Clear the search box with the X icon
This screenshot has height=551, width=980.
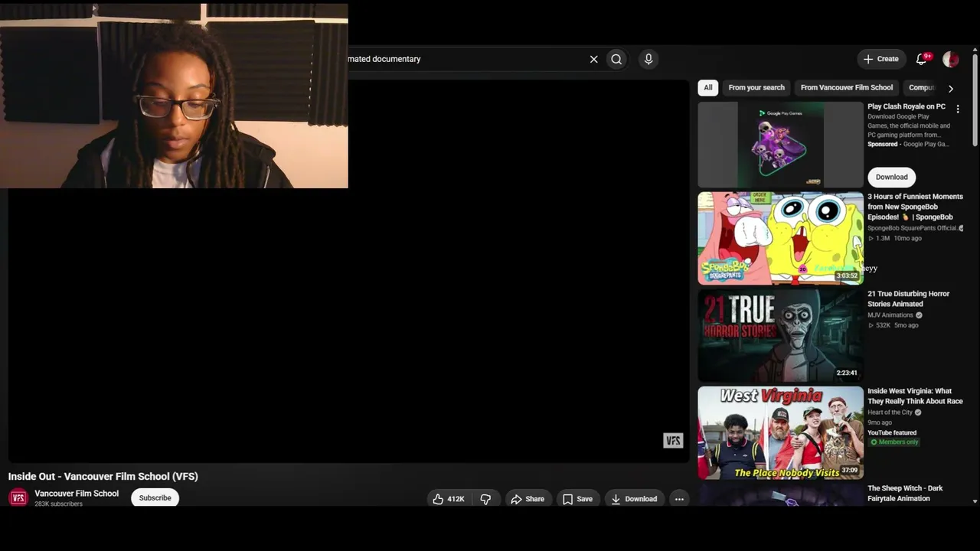click(x=593, y=59)
